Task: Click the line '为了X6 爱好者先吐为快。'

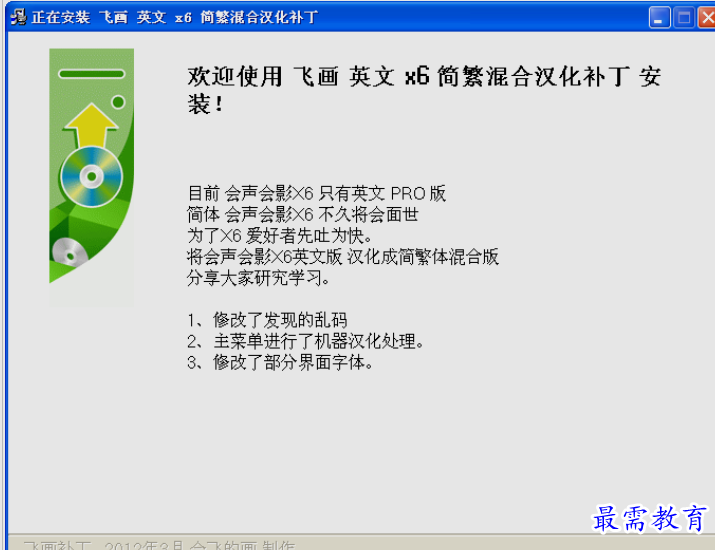Action: (x=280, y=235)
